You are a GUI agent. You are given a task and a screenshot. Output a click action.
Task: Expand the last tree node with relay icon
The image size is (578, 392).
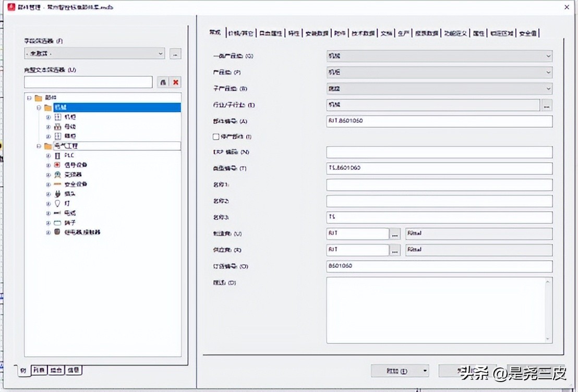pos(49,232)
